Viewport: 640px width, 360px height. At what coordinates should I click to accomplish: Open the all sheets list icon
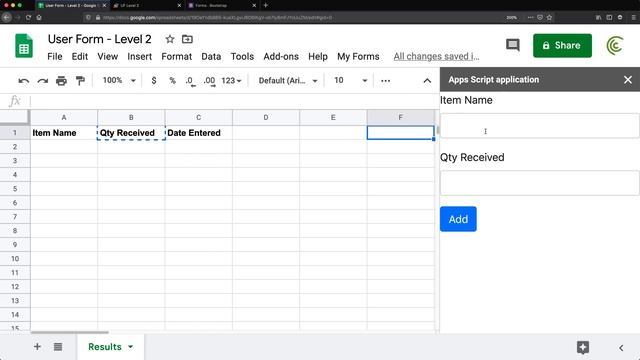click(58, 347)
